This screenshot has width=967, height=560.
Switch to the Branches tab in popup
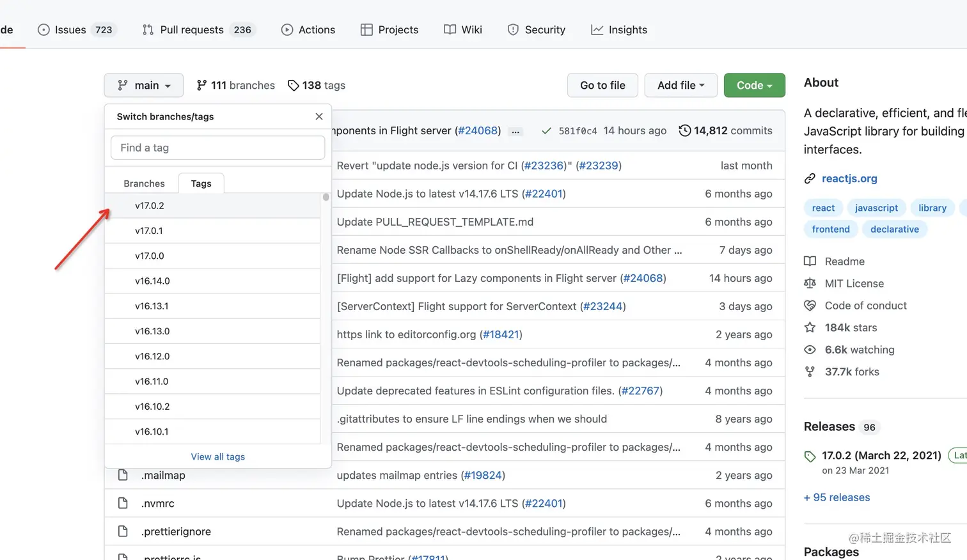pos(144,183)
